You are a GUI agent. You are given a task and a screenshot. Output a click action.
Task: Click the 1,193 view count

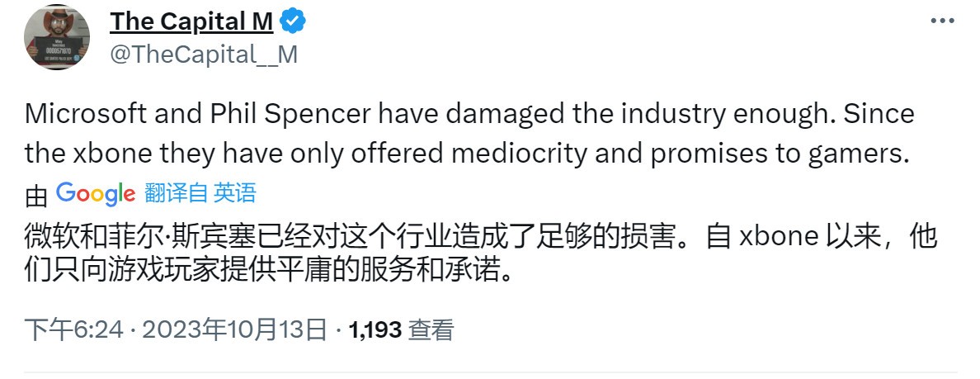(x=375, y=330)
